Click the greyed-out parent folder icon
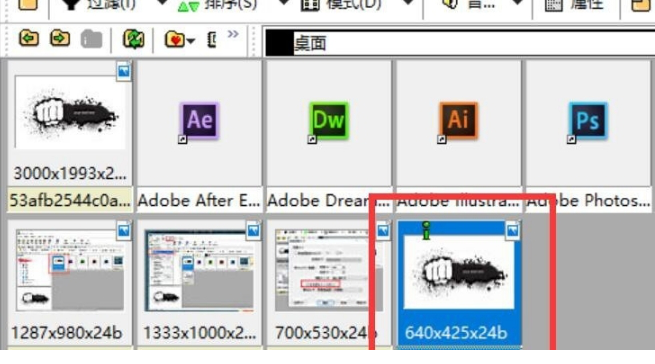 [x=91, y=39]
